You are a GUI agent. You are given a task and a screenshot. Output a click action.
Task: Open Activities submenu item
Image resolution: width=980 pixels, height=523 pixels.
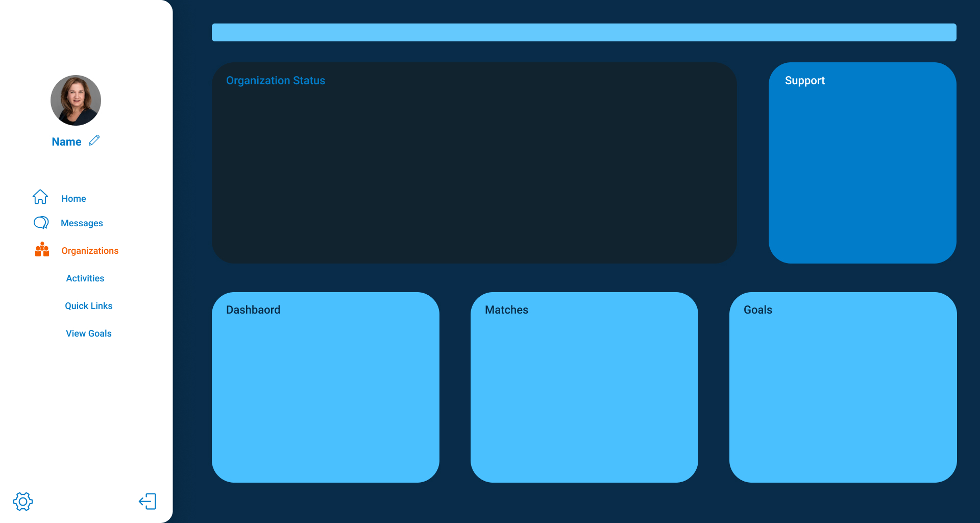85,278
